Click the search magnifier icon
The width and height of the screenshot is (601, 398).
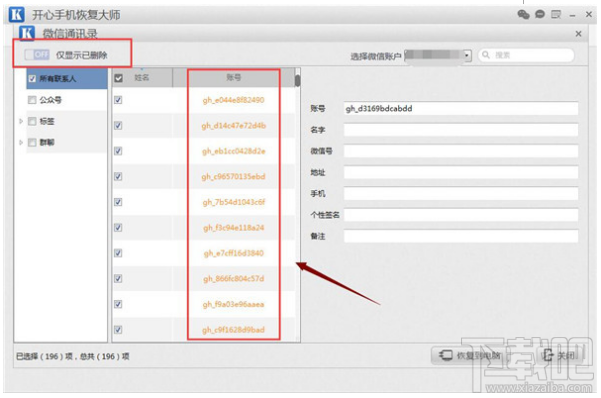coord(486,55)
